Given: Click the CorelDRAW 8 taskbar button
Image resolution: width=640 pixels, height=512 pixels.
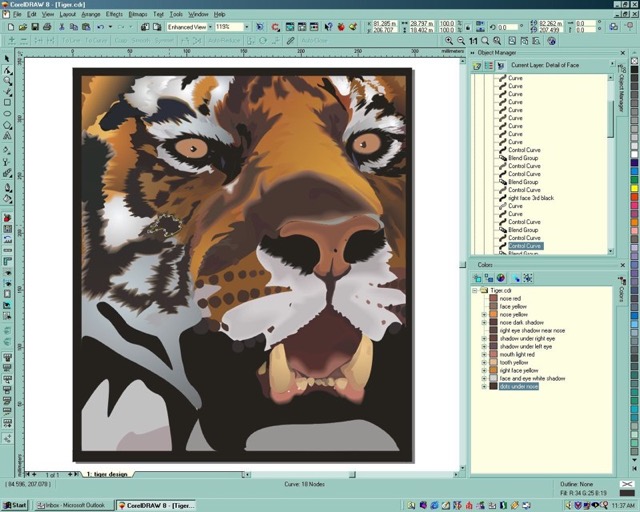Looking at the screenshot, I should tap(156, 505).
